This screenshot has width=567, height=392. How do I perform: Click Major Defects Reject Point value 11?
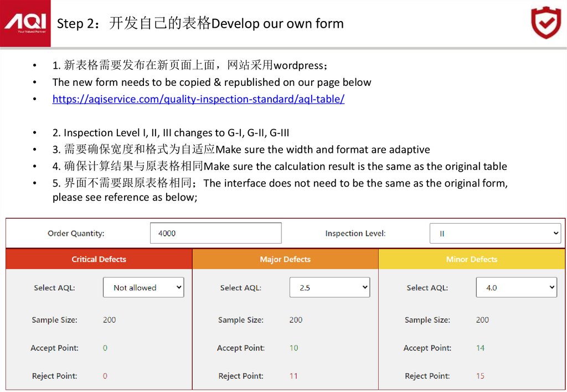(x=293, y=376)
